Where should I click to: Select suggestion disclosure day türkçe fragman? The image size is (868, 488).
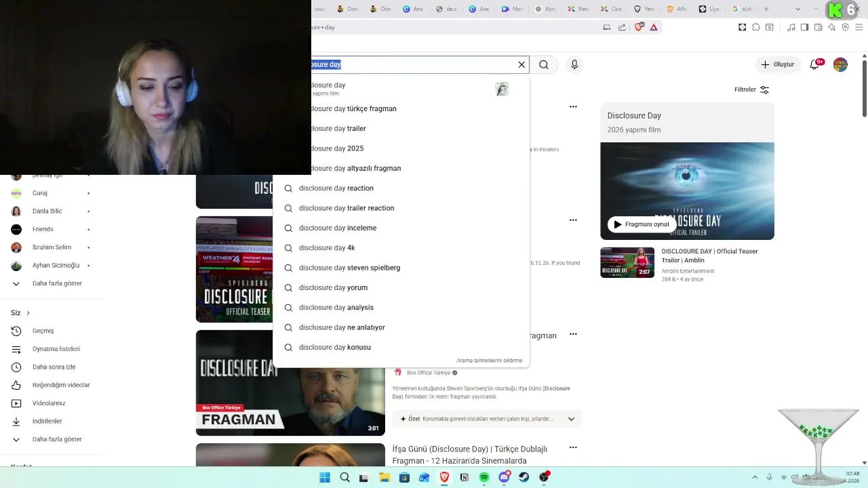point(400,108)
